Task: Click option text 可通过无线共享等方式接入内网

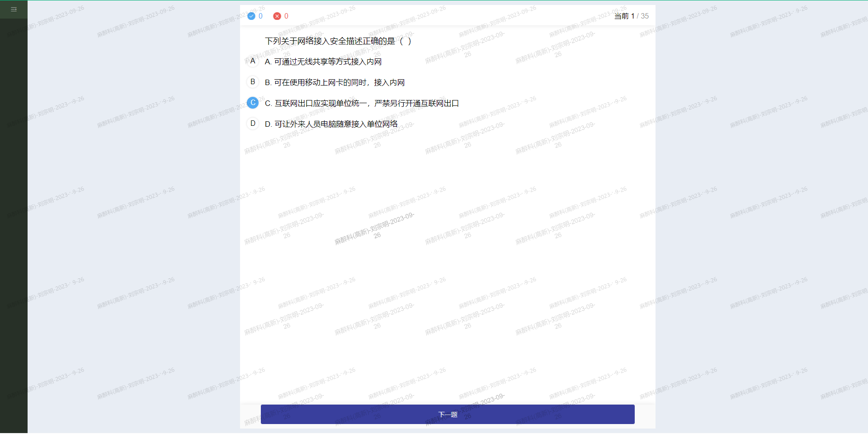Action: 327,62
